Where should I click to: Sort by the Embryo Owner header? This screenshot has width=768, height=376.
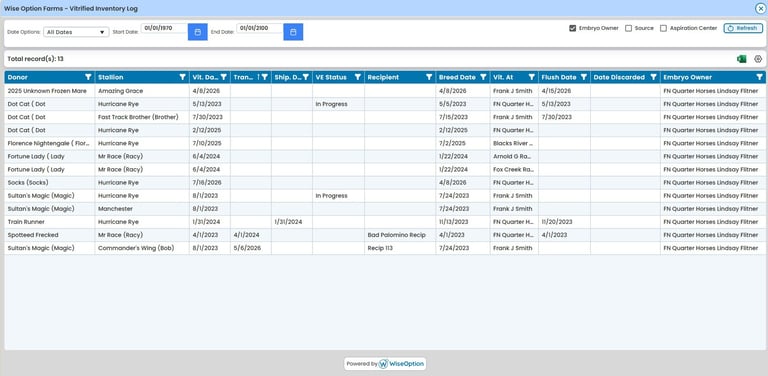click(688, 77)
